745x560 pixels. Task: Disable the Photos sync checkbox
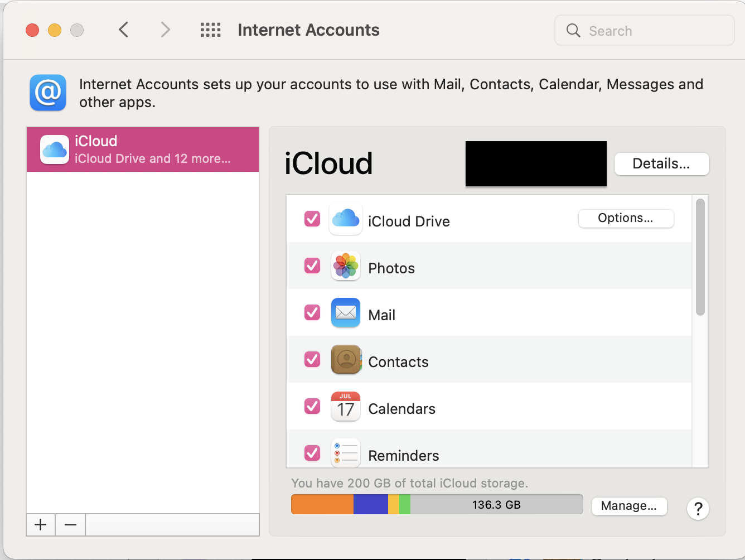tap(312, 266)
